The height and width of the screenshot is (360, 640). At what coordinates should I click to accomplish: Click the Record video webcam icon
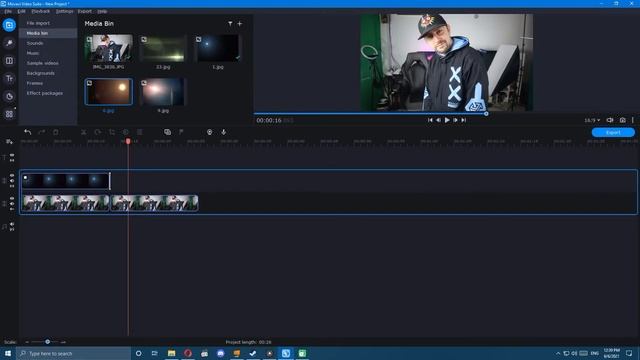[x=209, y=132]
